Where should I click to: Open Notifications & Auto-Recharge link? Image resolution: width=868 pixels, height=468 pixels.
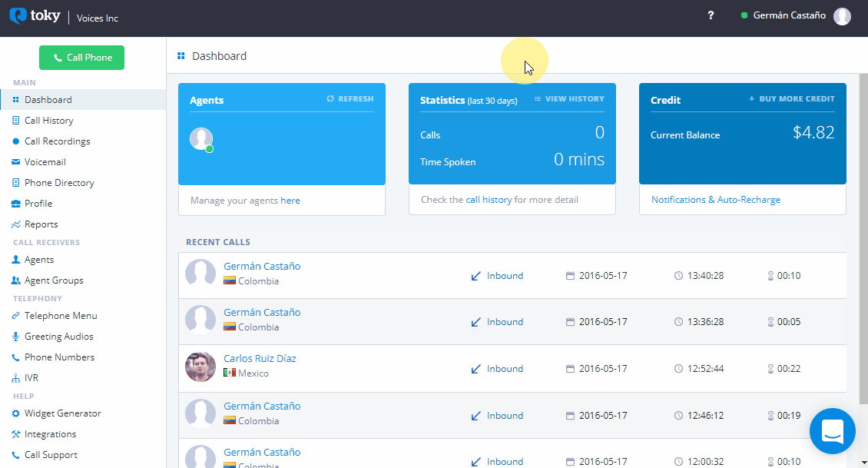click(x=715, y=200)
